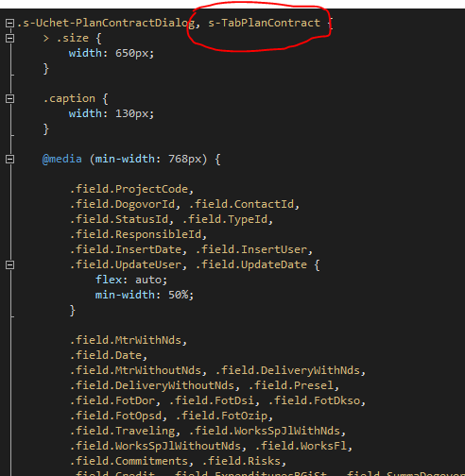
Task: Click the .field.DogovorId selector
Action: 122,204
